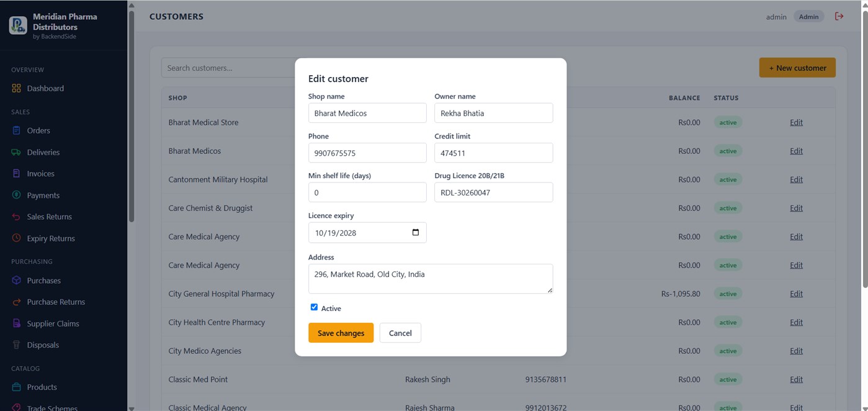Screen dimensions: 868x411
Task: Click the New customer button
Action: pos(797,68)
